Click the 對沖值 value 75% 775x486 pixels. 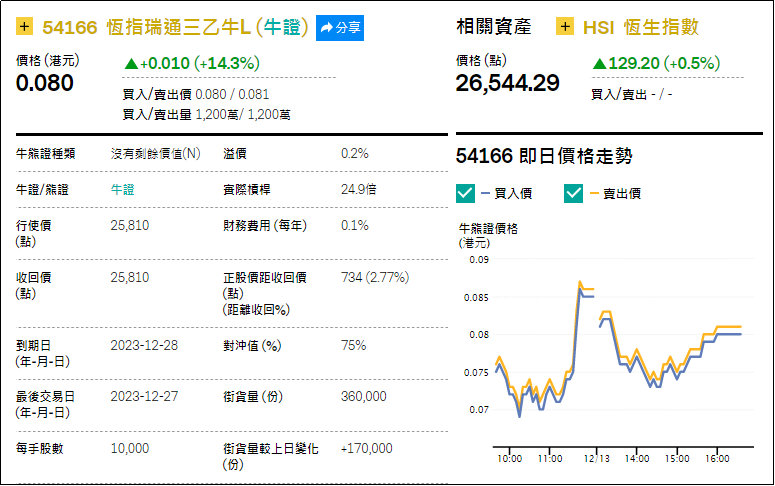[x=353, y=345]
